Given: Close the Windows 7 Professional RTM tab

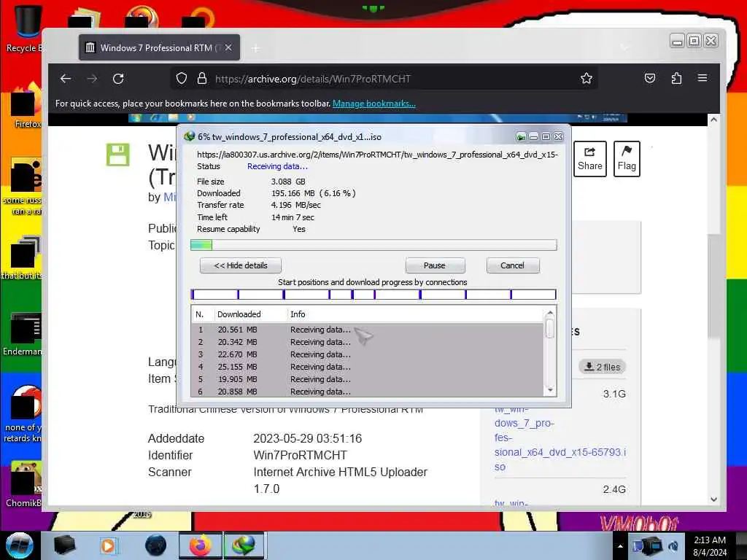Looking at the screenshot, I should coord(228,47).
